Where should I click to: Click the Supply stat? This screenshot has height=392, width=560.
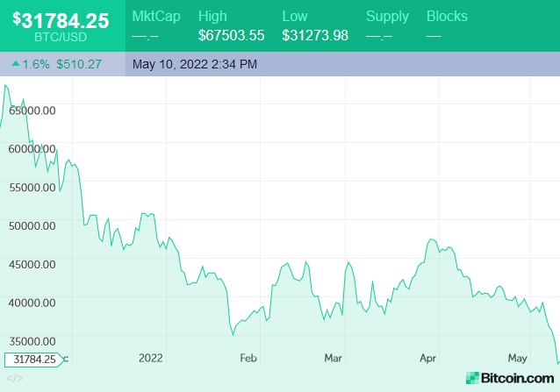coord(387,25)
